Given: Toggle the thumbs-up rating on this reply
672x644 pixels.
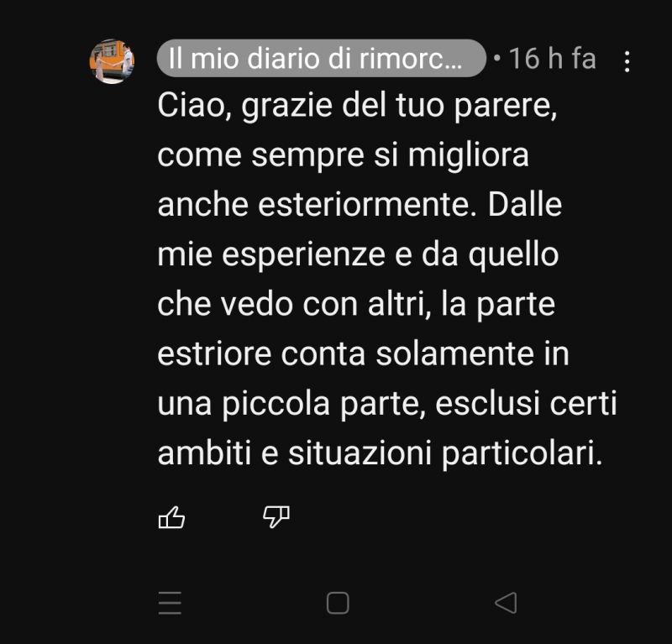Looking at the screenshot, I should point(172,517).
